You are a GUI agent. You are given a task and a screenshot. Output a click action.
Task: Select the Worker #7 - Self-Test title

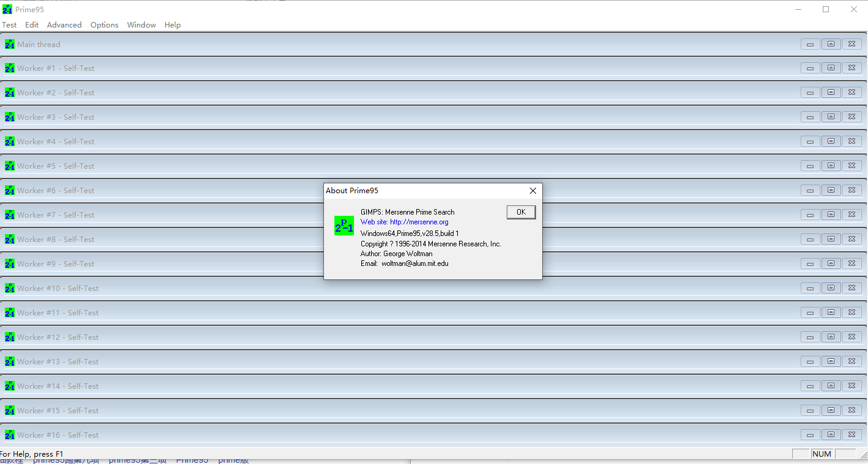pos(56,215)
